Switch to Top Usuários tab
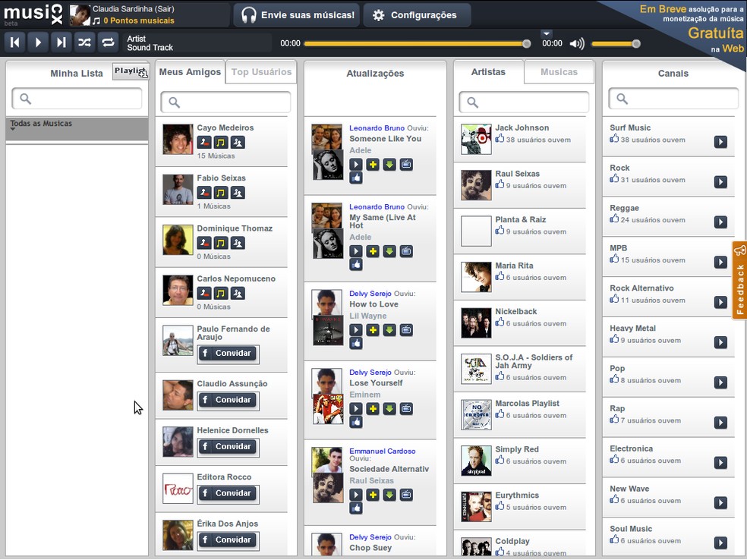747x560 pixels. point(261,72)
